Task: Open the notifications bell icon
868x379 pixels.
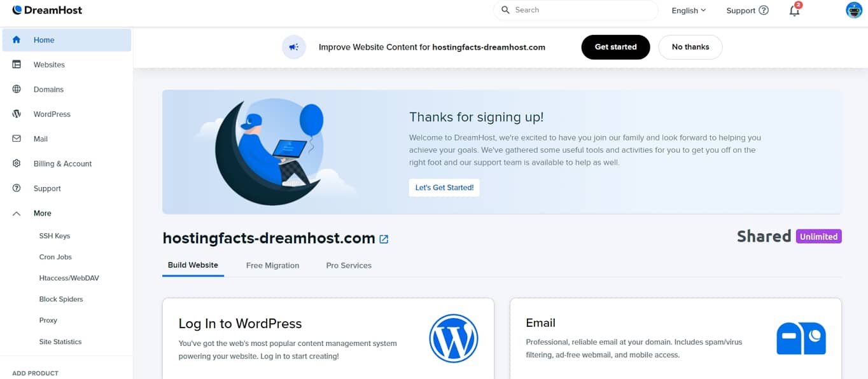Action: [795, 10]
